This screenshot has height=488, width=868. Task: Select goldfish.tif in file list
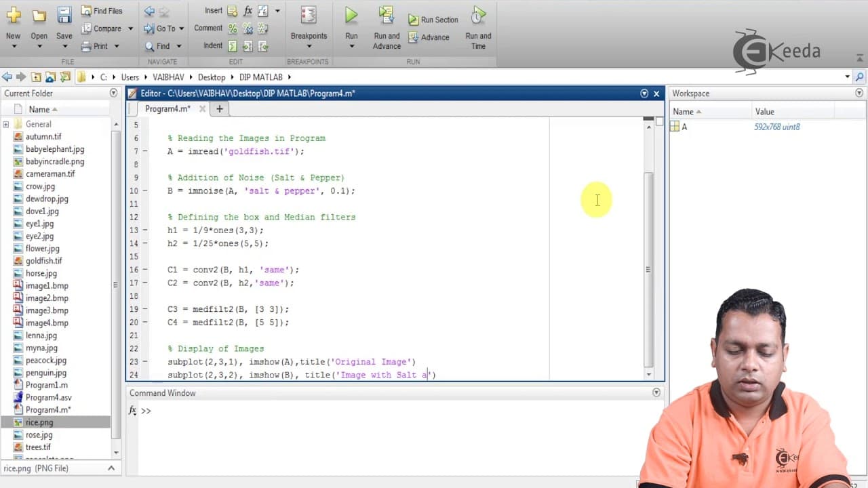click(x=43, y=261)
